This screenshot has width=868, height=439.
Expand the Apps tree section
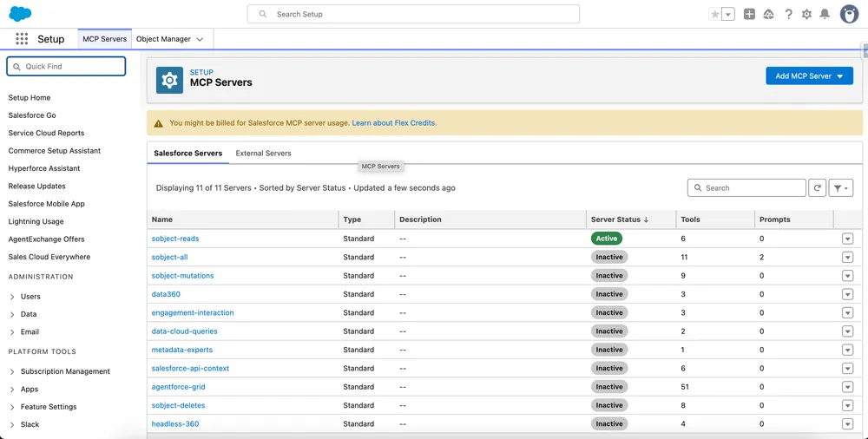[x=12, y=390]
